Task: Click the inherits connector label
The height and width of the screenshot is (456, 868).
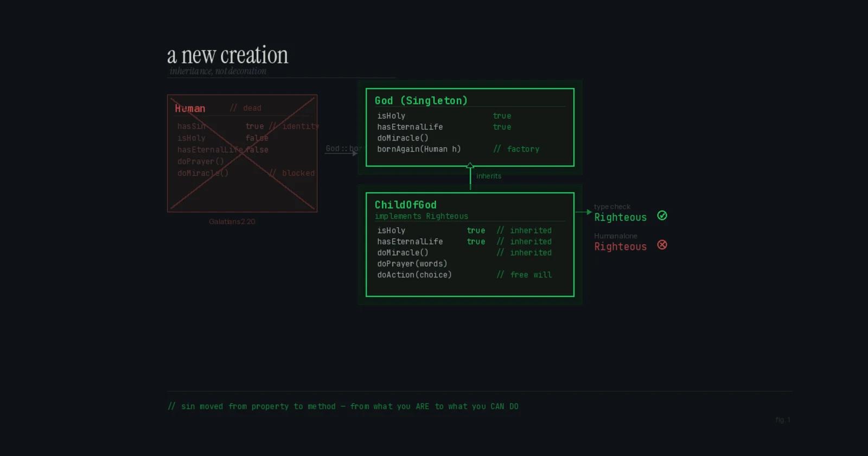Action: [489, 176]
